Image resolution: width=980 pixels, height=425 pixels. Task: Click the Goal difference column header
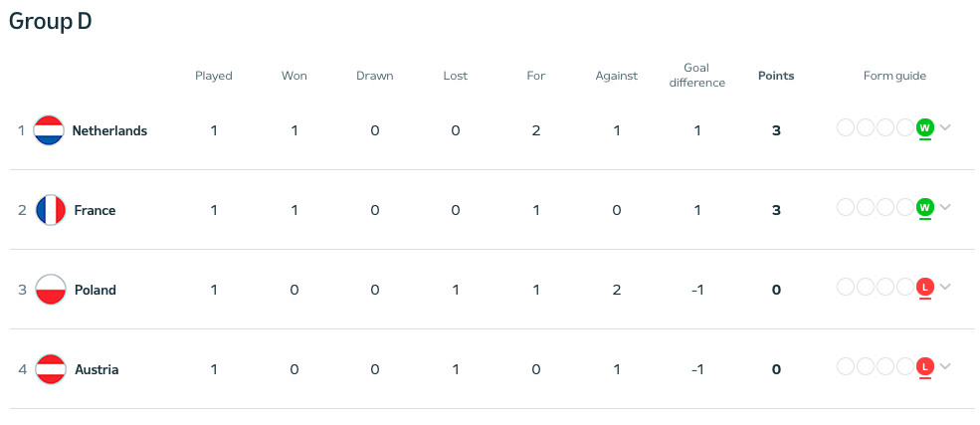click(x=696, y=76)
